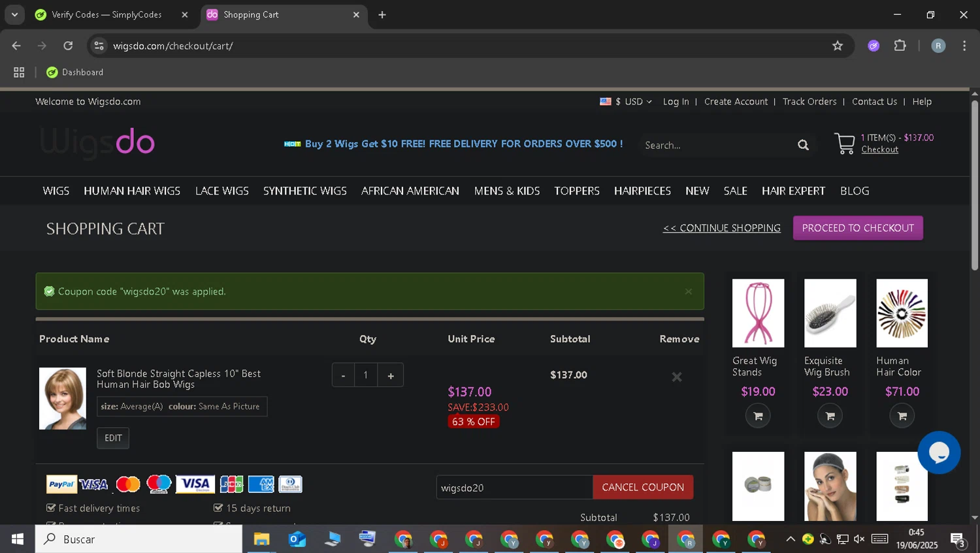Click Track Orders link
The height and width of the screenshot is (553, 980).
pyautogui.click(x=809, y=102)
